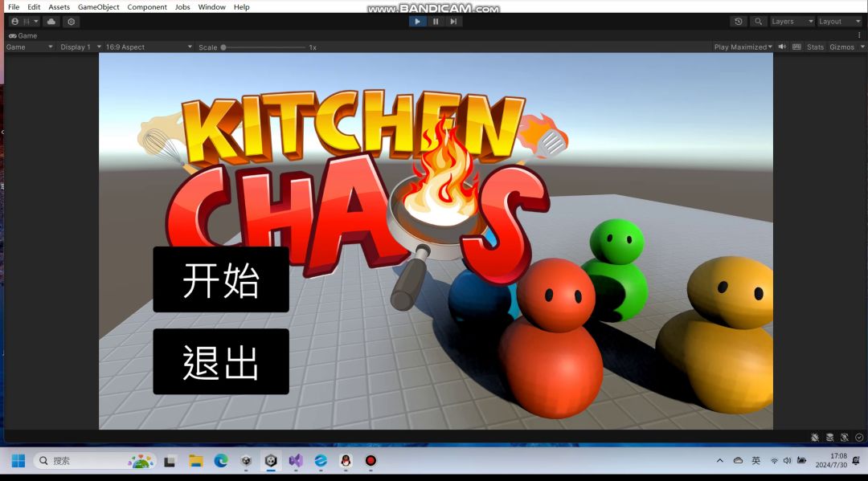
Task: Open the Game view mode dropdown
Action: [x=30, y=47]
